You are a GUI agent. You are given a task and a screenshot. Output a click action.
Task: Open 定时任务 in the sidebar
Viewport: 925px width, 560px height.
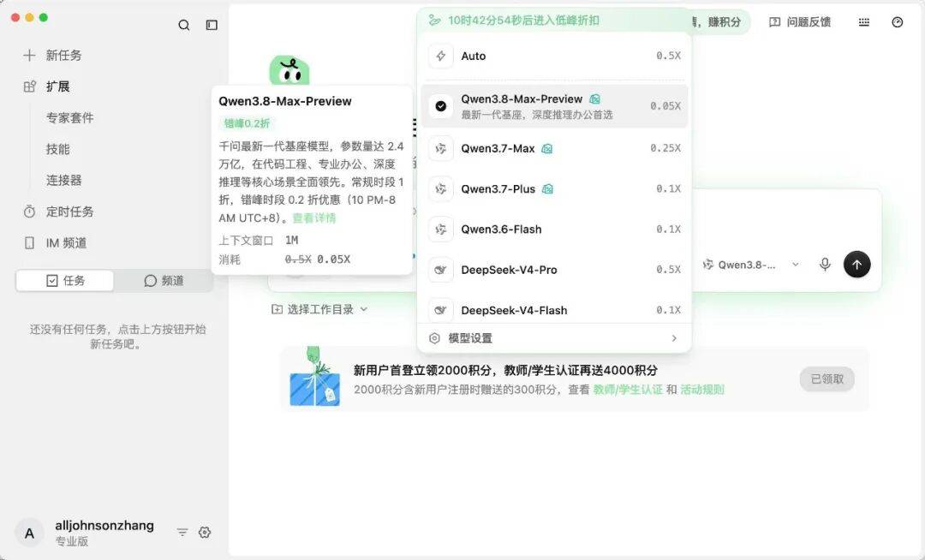pyautogui.click(x=58, y=211)
